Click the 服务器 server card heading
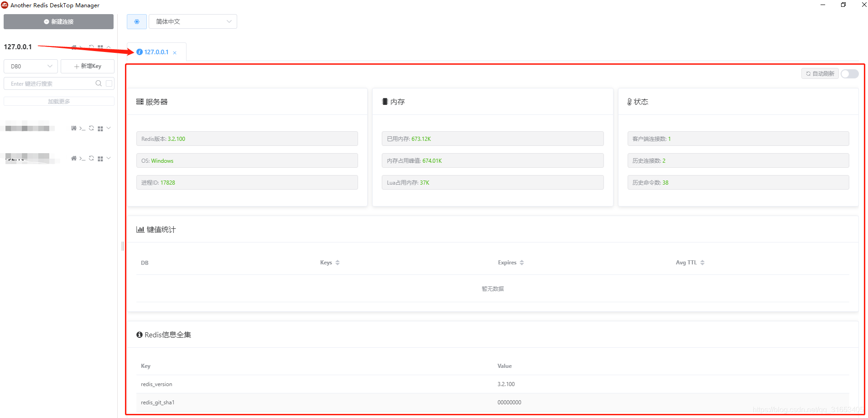 152,102
